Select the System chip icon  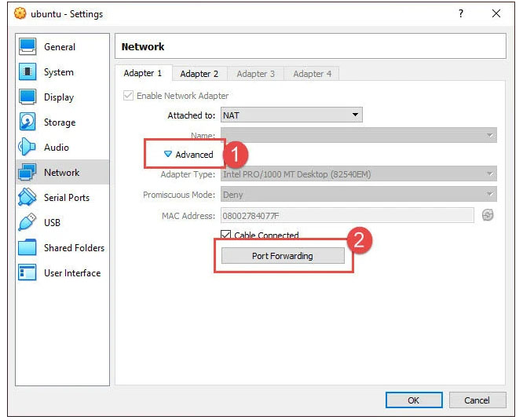[27, 72]
